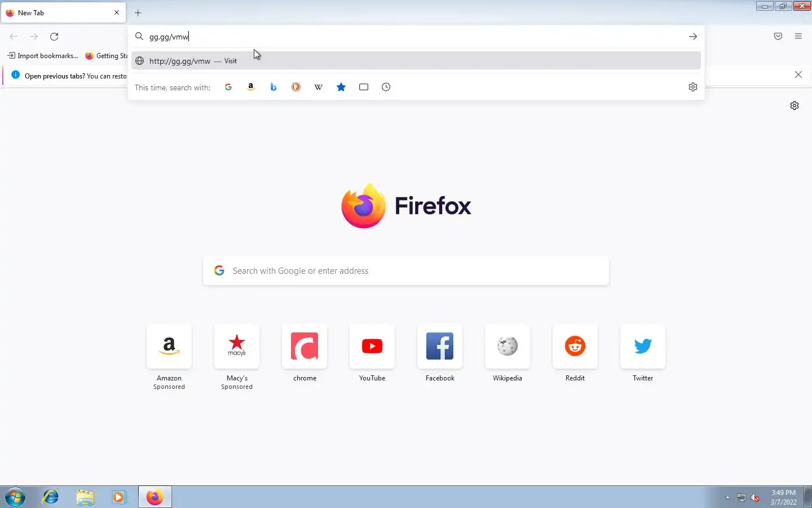Personalize new tab with gear icon
Image resolution: width=812 pixels, height=508 pixels.
click(795, 106)
